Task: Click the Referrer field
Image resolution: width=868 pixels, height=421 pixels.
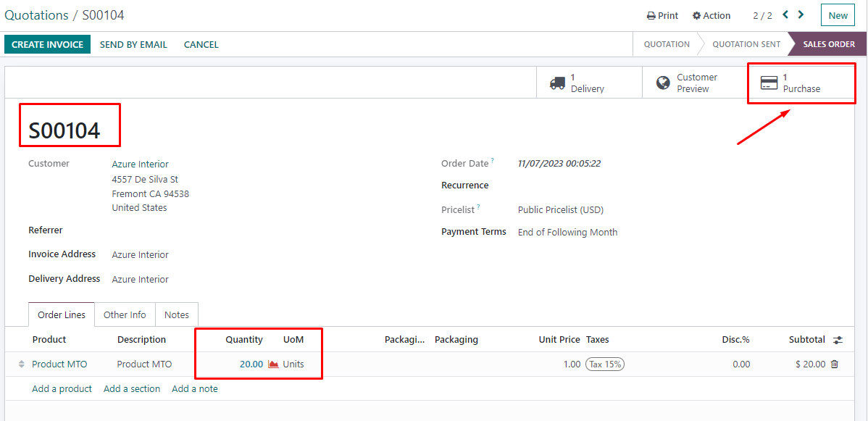Action: (x=46, y=230)
